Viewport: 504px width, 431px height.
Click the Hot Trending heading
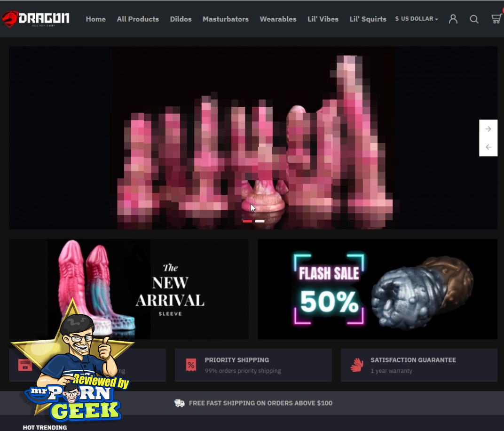[45, 427]
